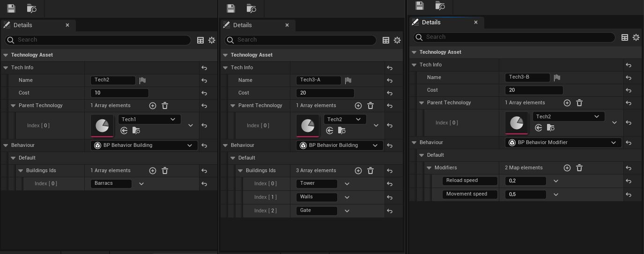The width and height of the screenshot is (644, 254).
Task: Click property matrix table icon in Tech3-A panel
Action: pos(386,40)
